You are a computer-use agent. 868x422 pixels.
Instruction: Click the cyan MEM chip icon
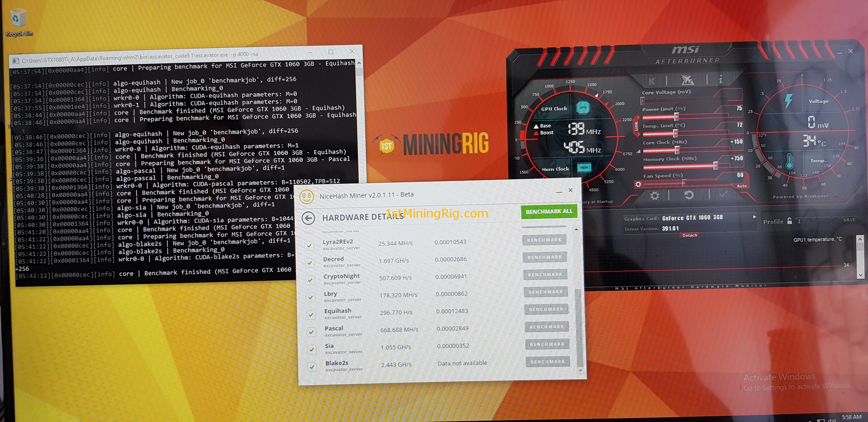tap(584, 167)
